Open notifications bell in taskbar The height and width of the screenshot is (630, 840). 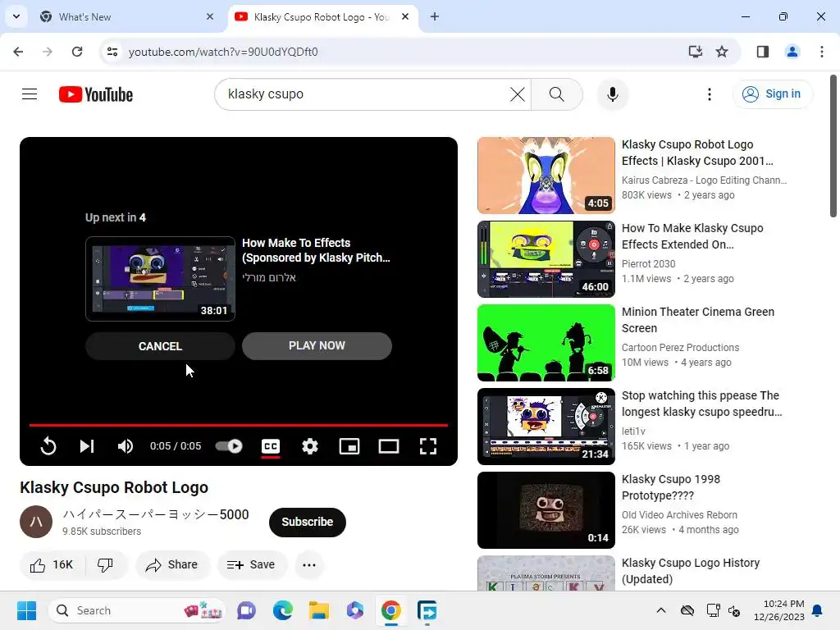click(x=818, y=610)
